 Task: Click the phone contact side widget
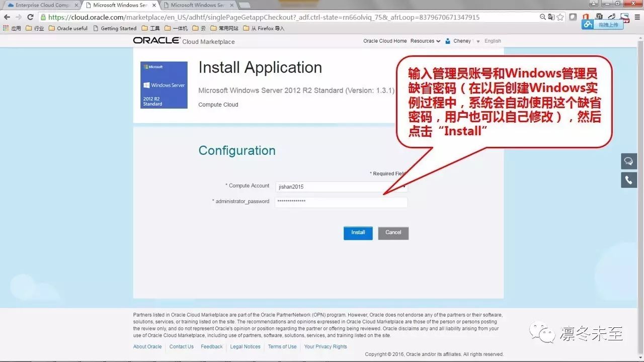[629, 180]
